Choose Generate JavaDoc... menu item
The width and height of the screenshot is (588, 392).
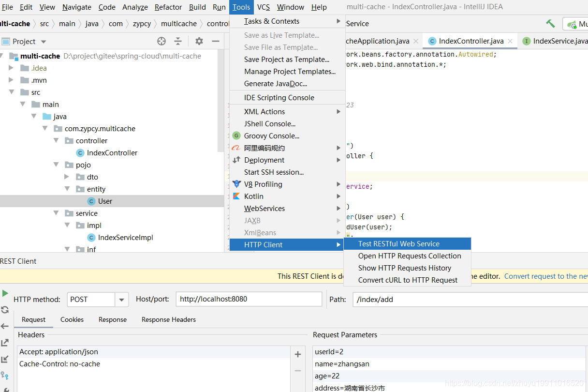tap(287, 84)
